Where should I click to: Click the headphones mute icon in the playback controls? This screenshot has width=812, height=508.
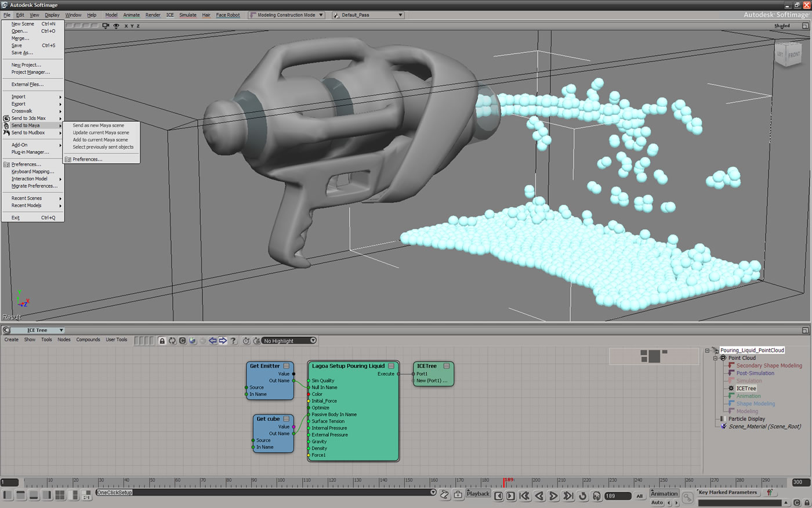pos(596,495)
